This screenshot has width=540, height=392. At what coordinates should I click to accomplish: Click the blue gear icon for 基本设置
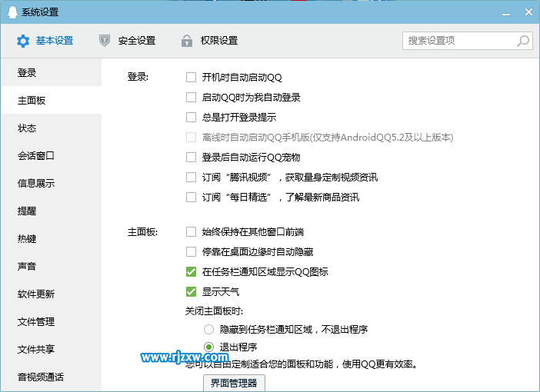tap(23, 41)
